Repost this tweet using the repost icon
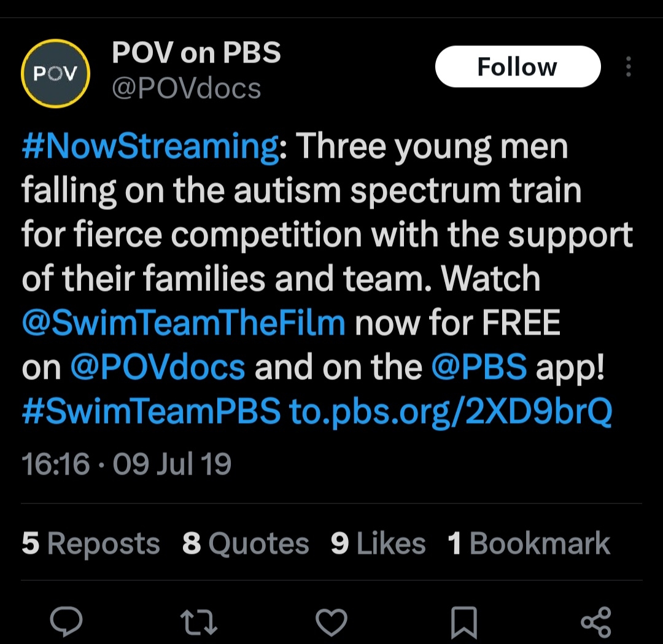Viewport: 663px width, 644px height. point(201,622)
